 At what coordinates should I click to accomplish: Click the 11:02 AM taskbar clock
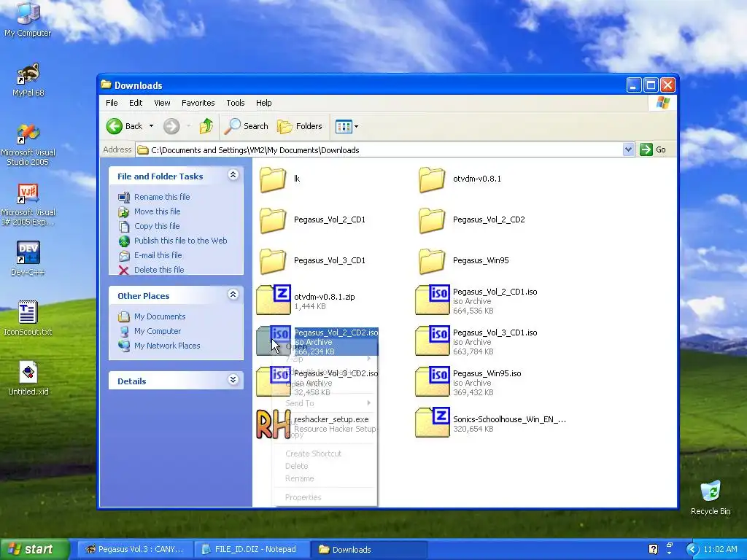[720, 549]
